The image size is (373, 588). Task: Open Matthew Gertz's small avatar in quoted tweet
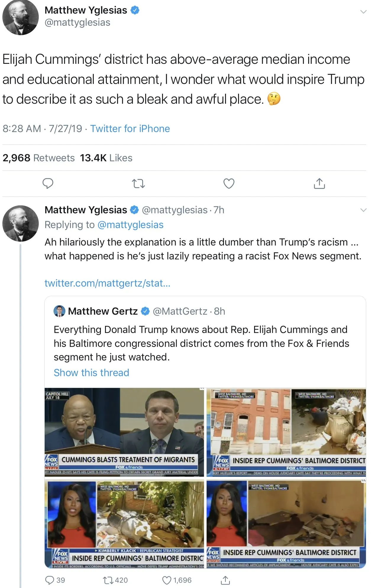[59, 311]
